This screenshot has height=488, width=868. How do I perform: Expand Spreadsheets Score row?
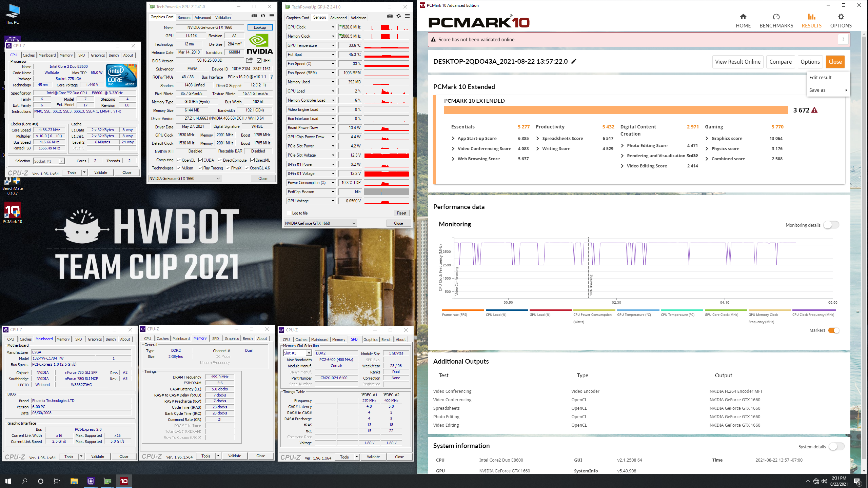click(x=538, y=138)
